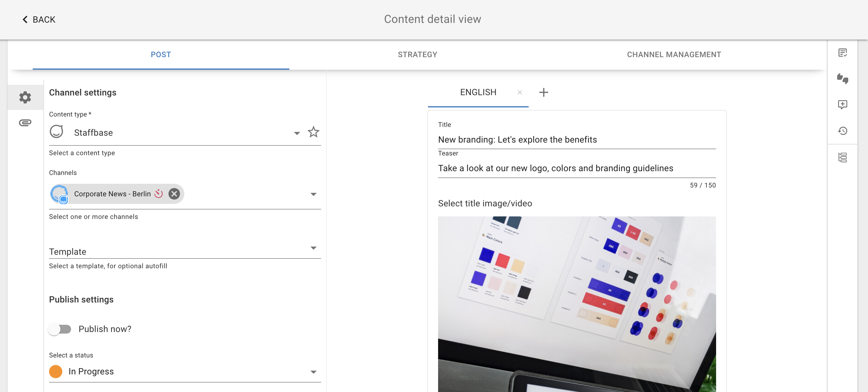Open the add comment icon in right sidebar
Viewport: 868px width, 392px height.
pyautogui.click(x=843, y=104)
